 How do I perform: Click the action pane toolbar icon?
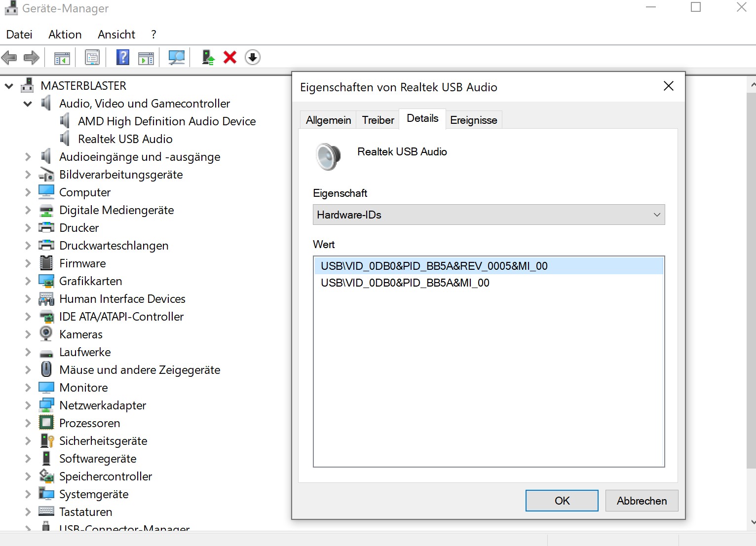click(x=146, y=58)
